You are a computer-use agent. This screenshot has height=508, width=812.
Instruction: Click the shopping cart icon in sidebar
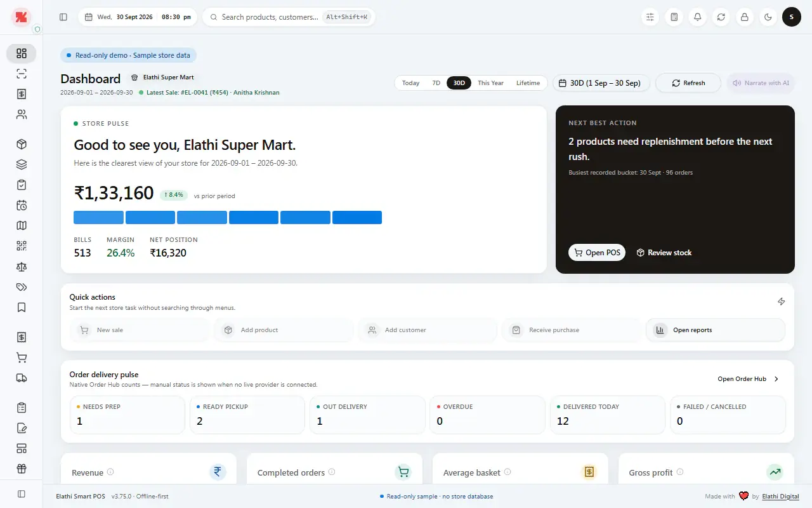[x=22, y=358]
